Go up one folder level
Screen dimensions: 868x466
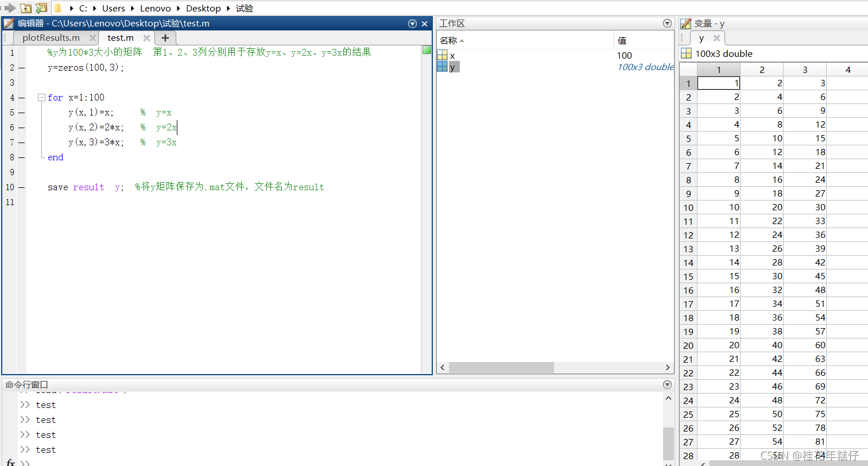click(25, 8)
